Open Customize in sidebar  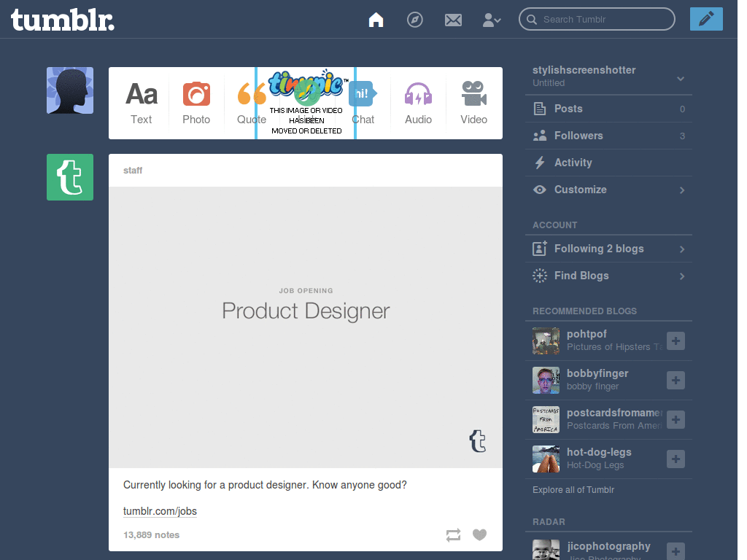(x=609, y=190)
